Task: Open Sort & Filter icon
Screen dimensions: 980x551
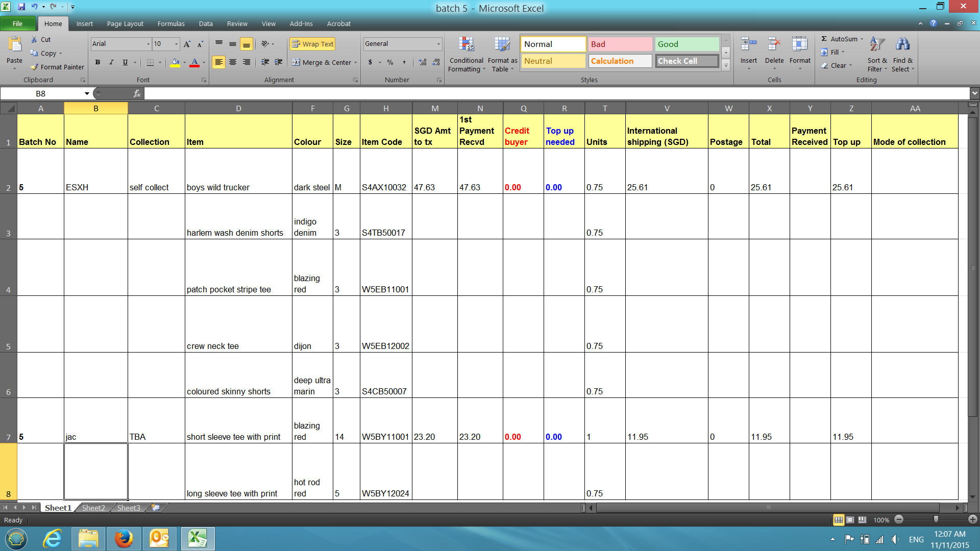Action: (877, 44)
